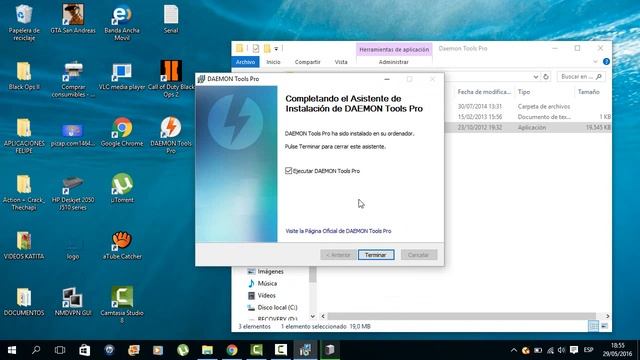Visit the Página Oficial de DAEMON Tools Pro link
This screenshot has width=640, height=360.
pos(338,231)
